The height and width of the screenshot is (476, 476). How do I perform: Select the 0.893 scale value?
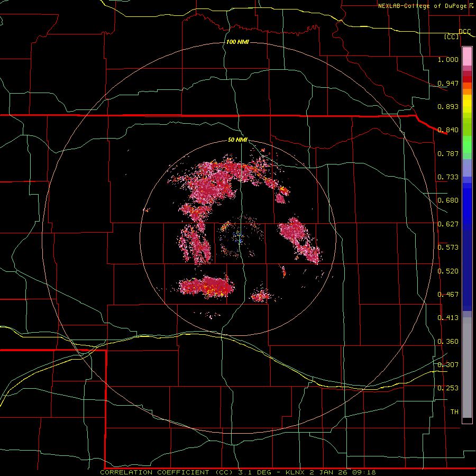(x=448, y=106)
